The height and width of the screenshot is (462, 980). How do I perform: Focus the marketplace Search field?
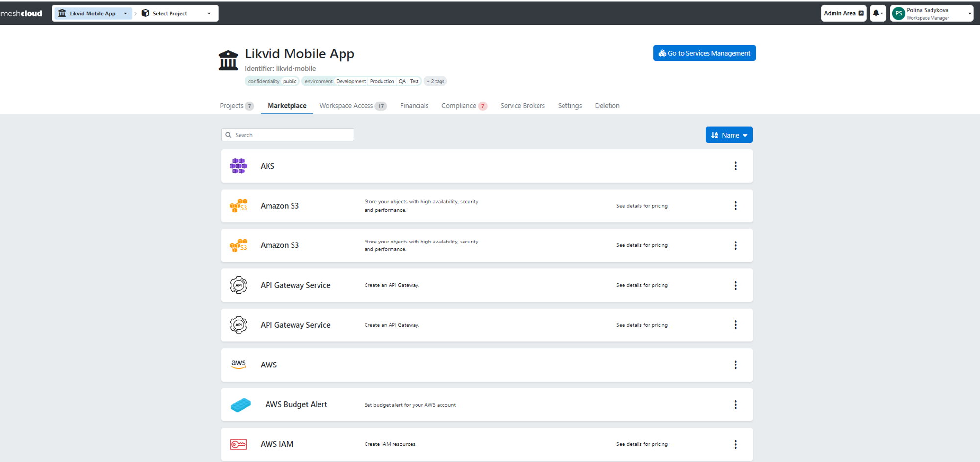click(x=288, y=135)
